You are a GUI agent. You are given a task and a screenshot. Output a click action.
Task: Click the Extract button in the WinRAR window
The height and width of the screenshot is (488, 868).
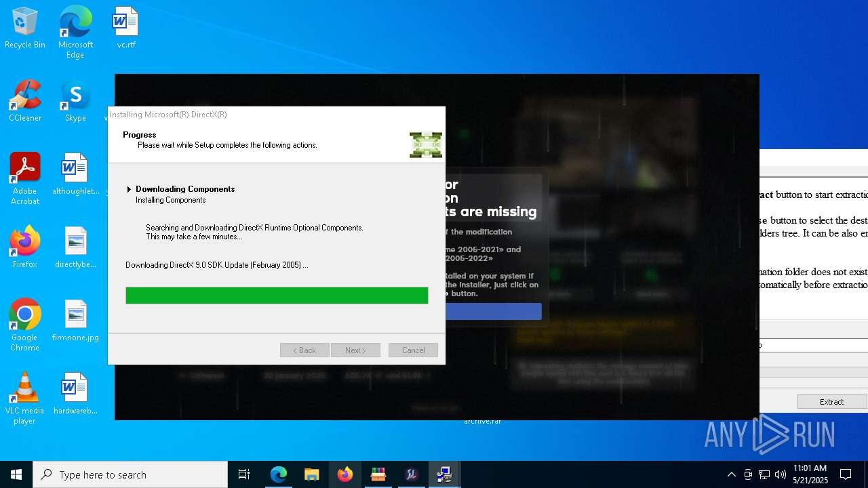tap(832, 402)
